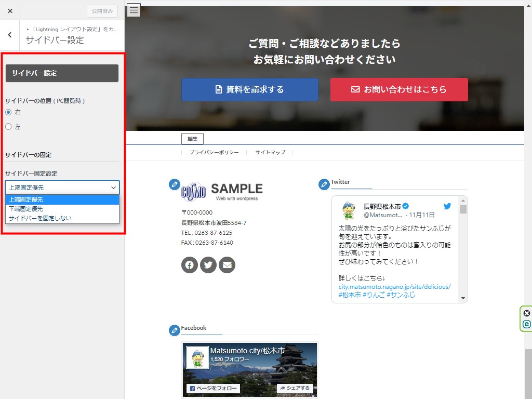Click the Facebook round social icon
Viewport: 532px width, 399px height.
(190, 265)
